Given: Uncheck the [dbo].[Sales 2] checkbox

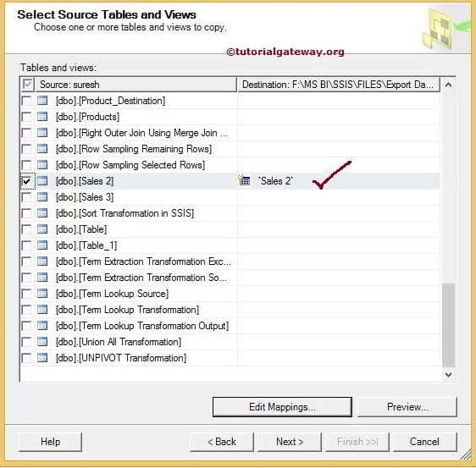Looking at the screenshot, I should 26,181.
